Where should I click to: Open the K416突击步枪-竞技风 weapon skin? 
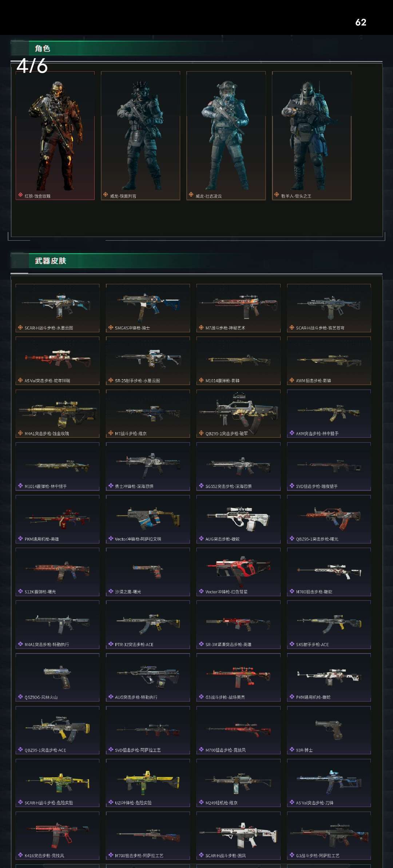point(57,836)
